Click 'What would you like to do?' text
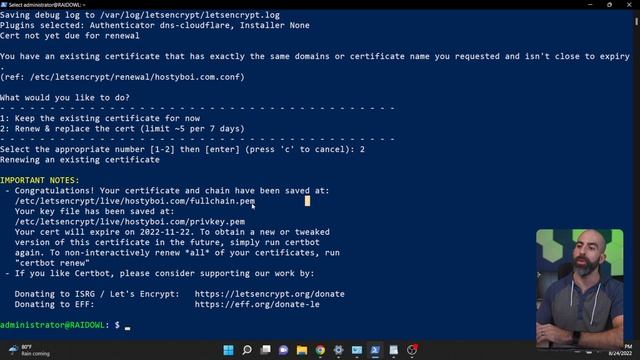 65,98
